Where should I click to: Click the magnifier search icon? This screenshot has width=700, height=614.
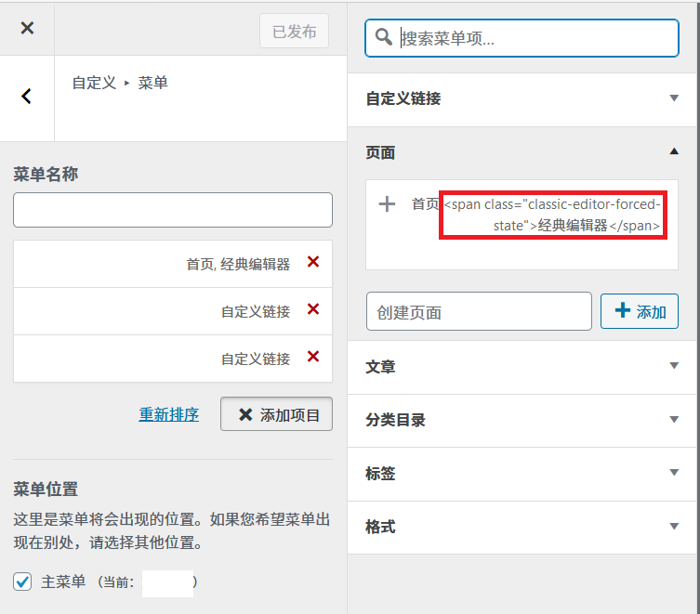click(x=383, y=37)
